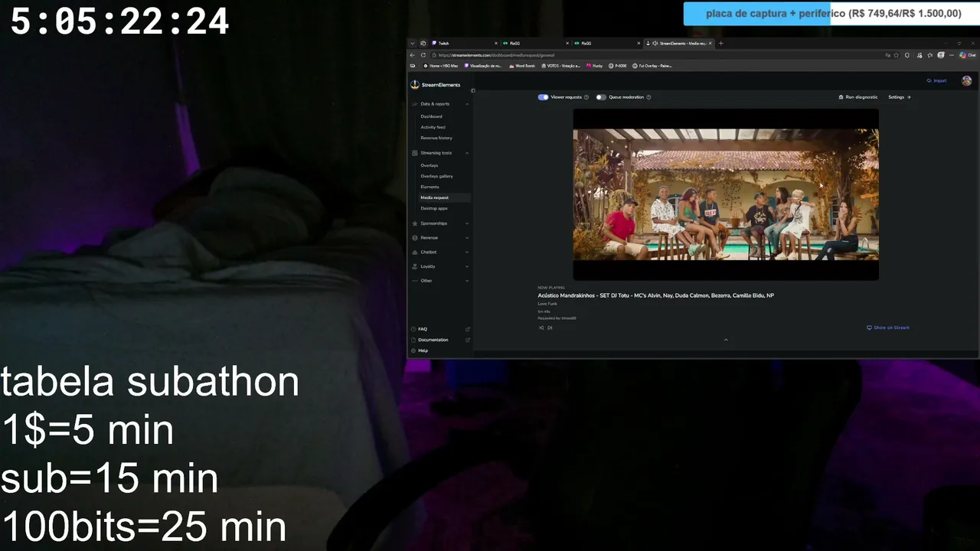
Task: Open Elements in the sidebar
Action: pos(430,187)
